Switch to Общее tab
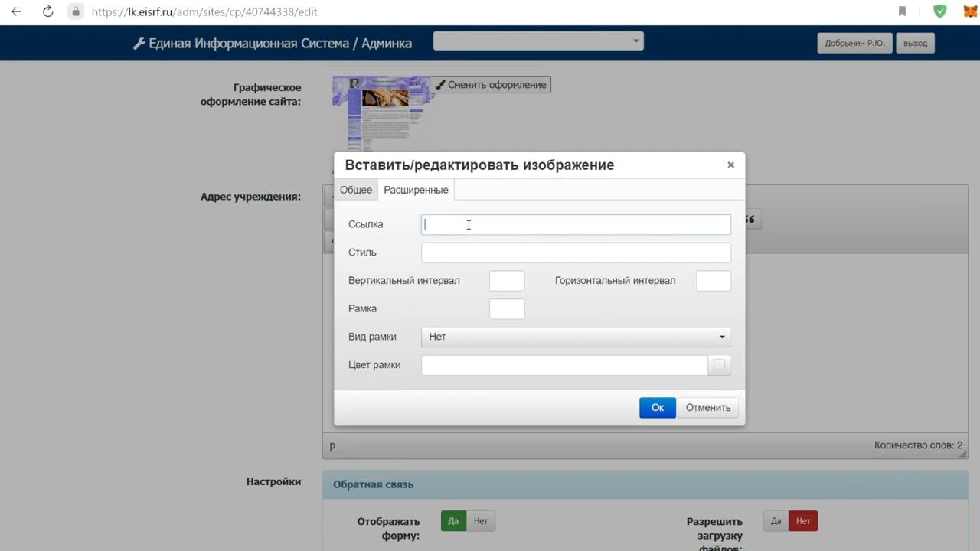 coord(356,190)
